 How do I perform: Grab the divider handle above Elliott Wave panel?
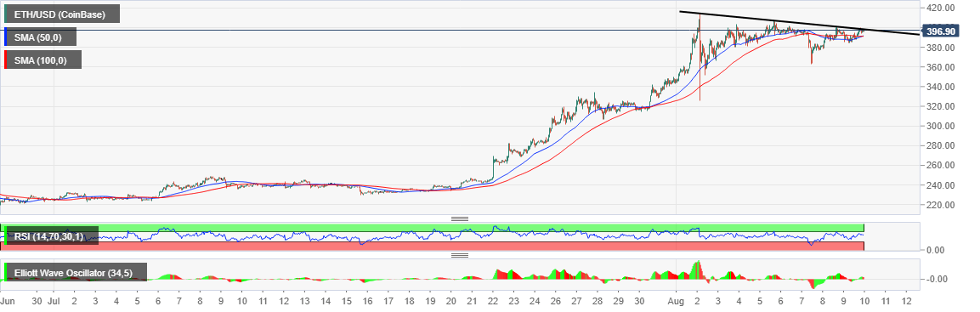point(460,255)
